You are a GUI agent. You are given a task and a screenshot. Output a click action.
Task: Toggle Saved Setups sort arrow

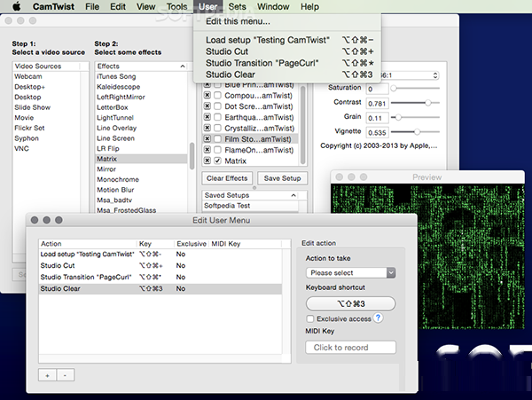(293, 195)
